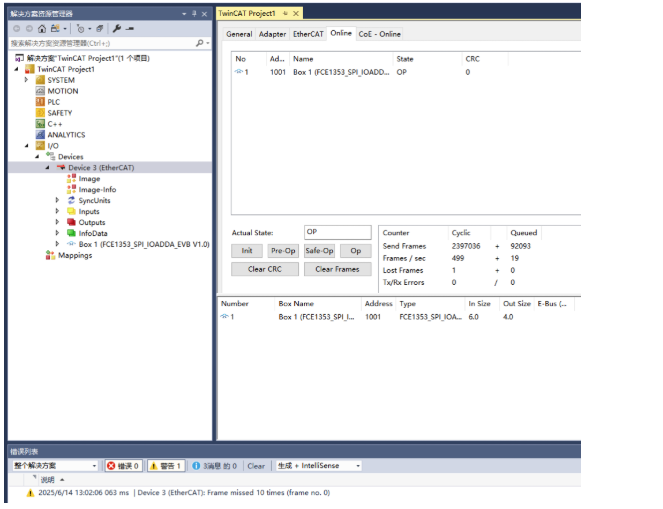Open the 生成 + IntelliSense dropdown
The width and height of the screenshot is (663, 509).
(319, 466)
